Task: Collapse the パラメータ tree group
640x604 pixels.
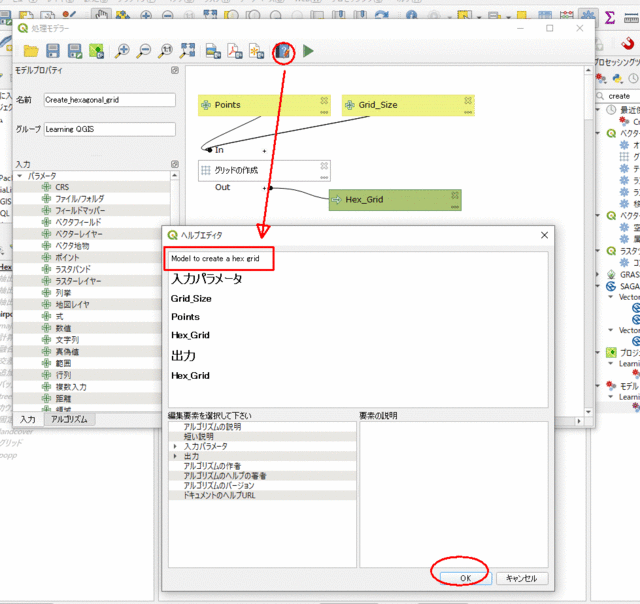Action: [x=19, y=176]
